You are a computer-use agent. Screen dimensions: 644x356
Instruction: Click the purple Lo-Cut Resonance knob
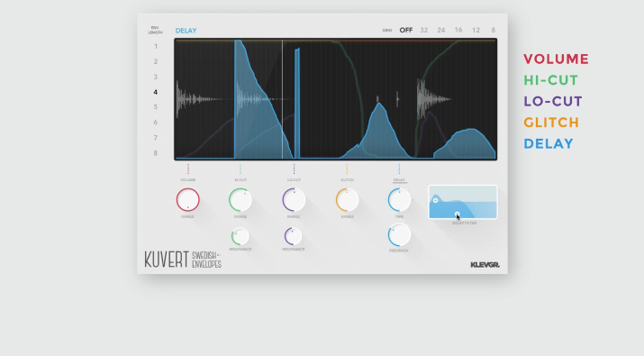point(294,236)
